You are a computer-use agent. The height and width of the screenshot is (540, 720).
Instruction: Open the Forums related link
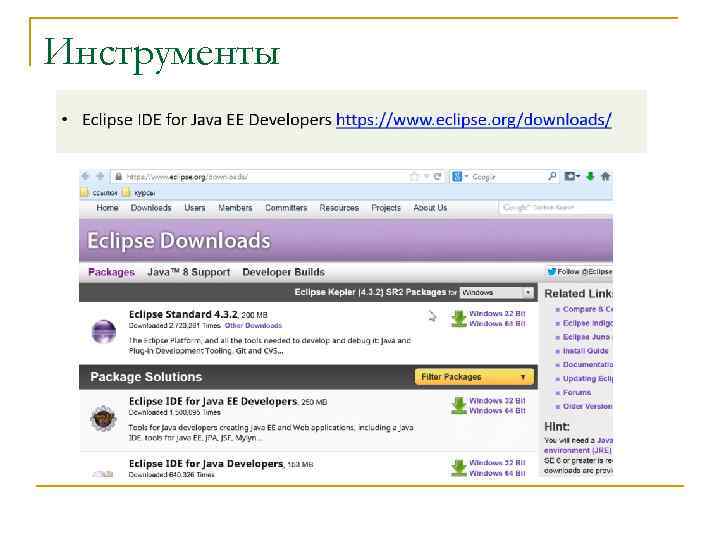tap(577, 393)
